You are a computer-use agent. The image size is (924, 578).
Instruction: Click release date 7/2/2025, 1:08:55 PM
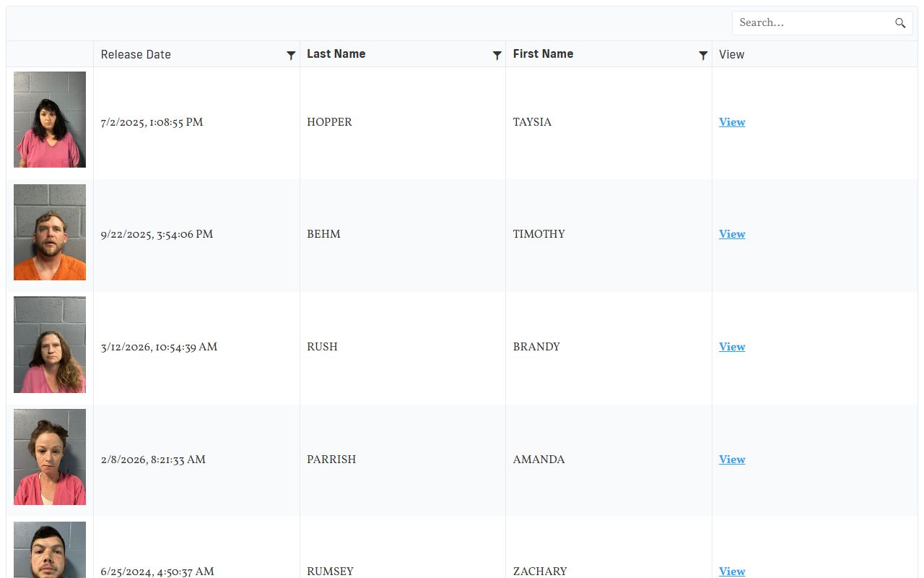152,122
